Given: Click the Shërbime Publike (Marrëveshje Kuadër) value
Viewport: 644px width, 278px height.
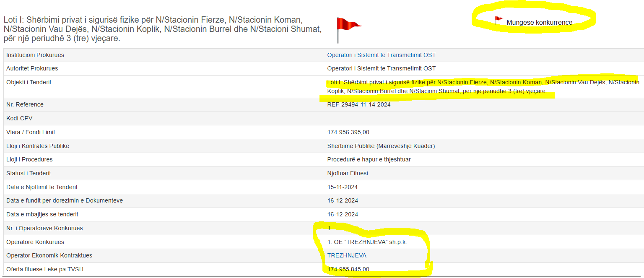Looking at the screenshot, I should [381, 146].
